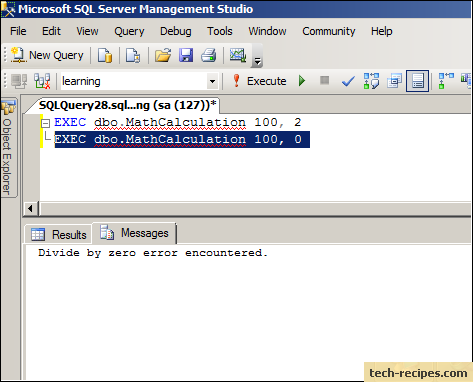Open the Activity Monitor icon
The width and height of the screenshot is (473, 382).
(x=238, y=55)
